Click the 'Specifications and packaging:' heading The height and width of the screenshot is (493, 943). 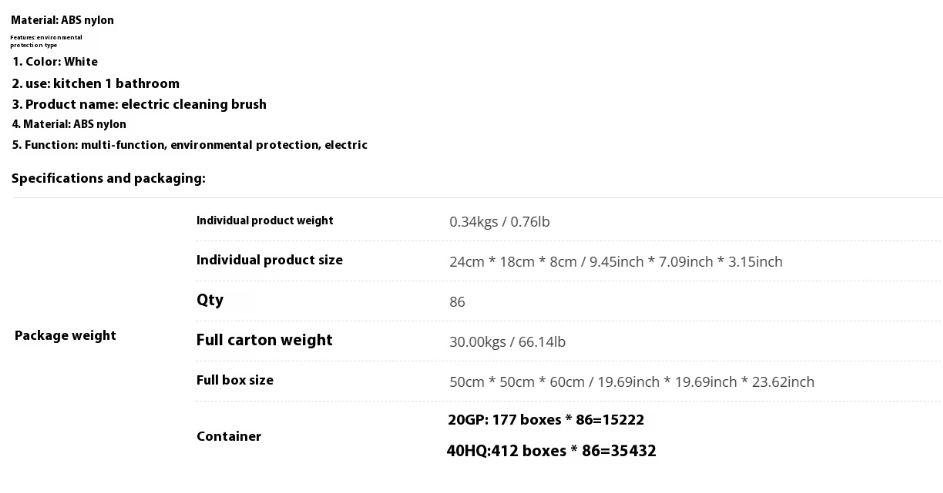tap(108, 179)
